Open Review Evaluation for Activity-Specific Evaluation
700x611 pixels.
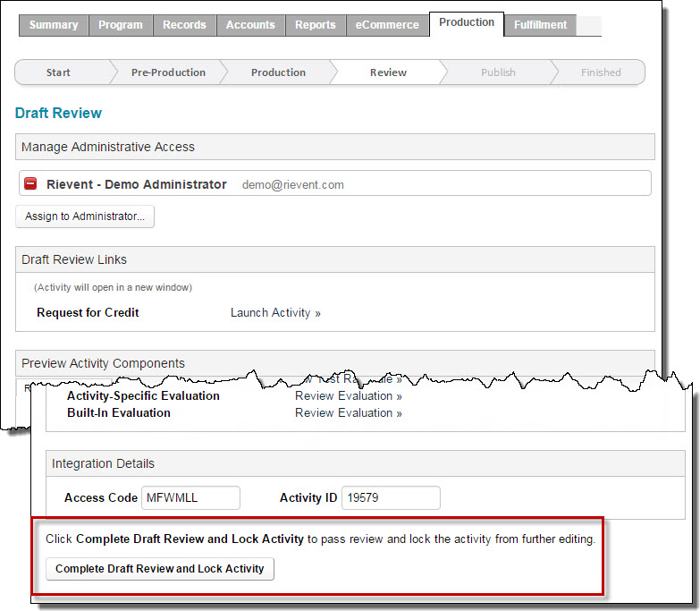[x=349, y=396]
